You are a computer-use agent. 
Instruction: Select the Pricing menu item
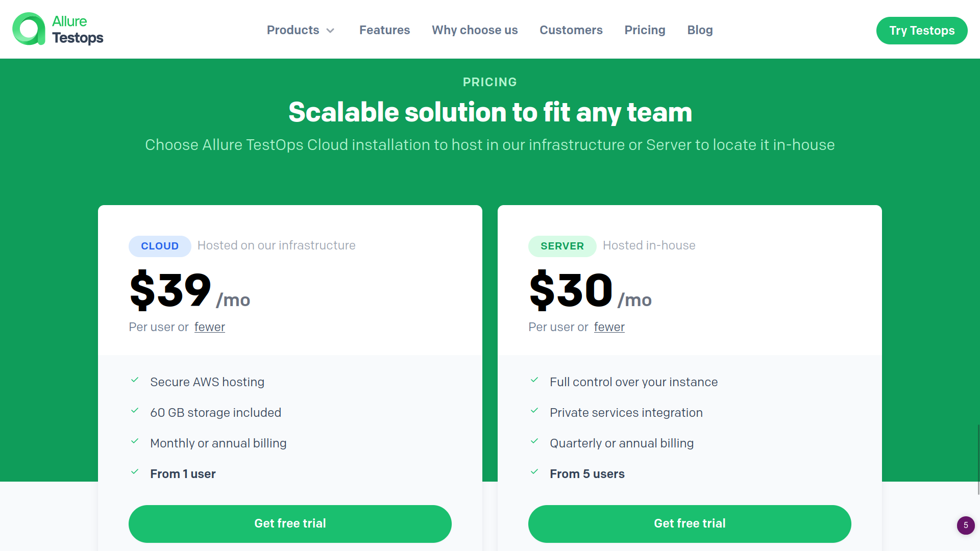click(645, 30)
